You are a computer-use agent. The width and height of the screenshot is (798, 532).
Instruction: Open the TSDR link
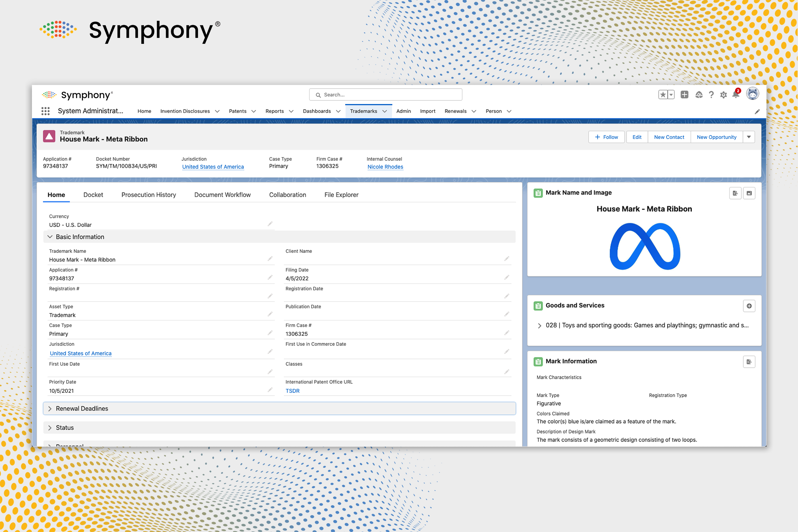pos(292,391)
